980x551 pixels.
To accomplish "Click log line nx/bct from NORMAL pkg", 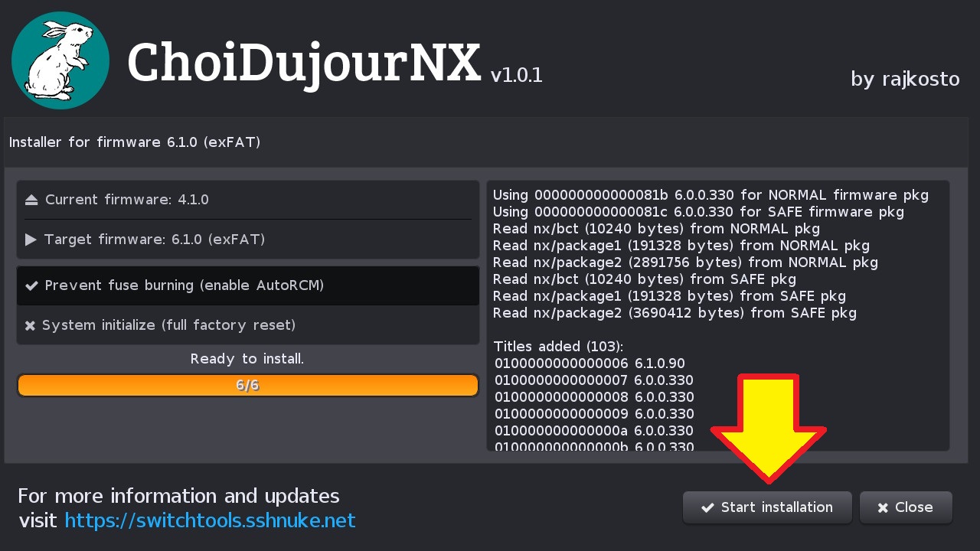I will (656, 229).
